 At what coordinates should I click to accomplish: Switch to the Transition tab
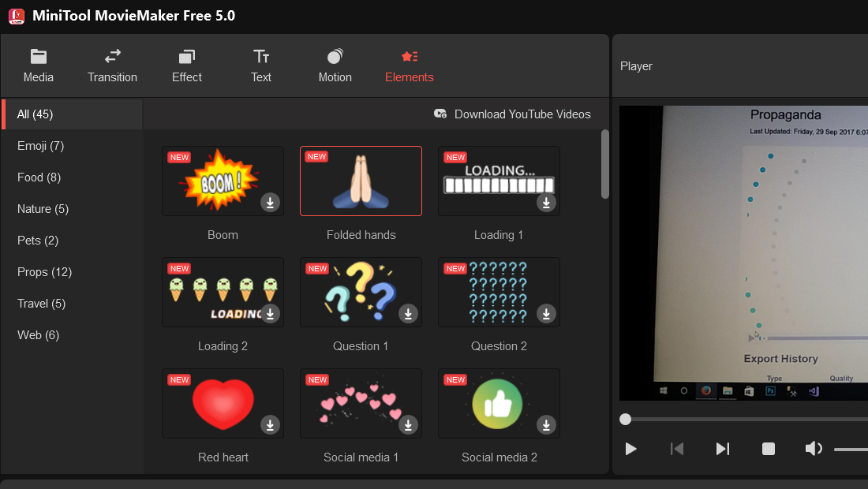point(112,65)
